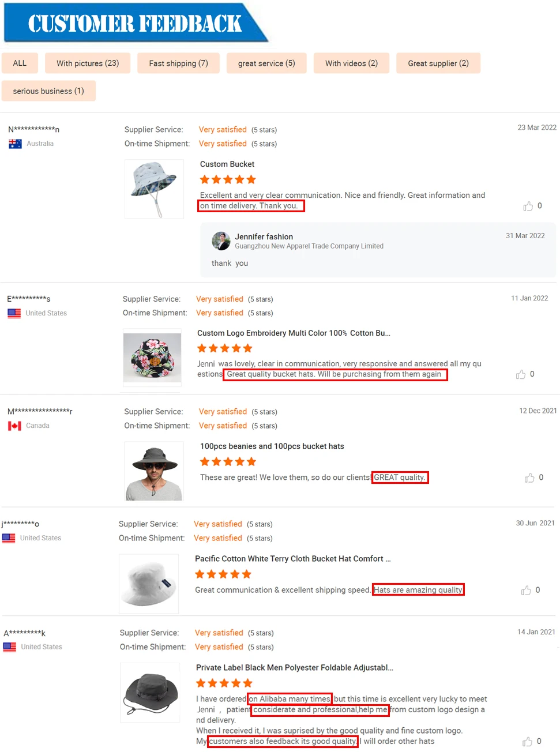The width and height of the screenshot is (560, 752).
Task: Open Jennifer fashion's profile avatar
Action: [x=221, y=241]
